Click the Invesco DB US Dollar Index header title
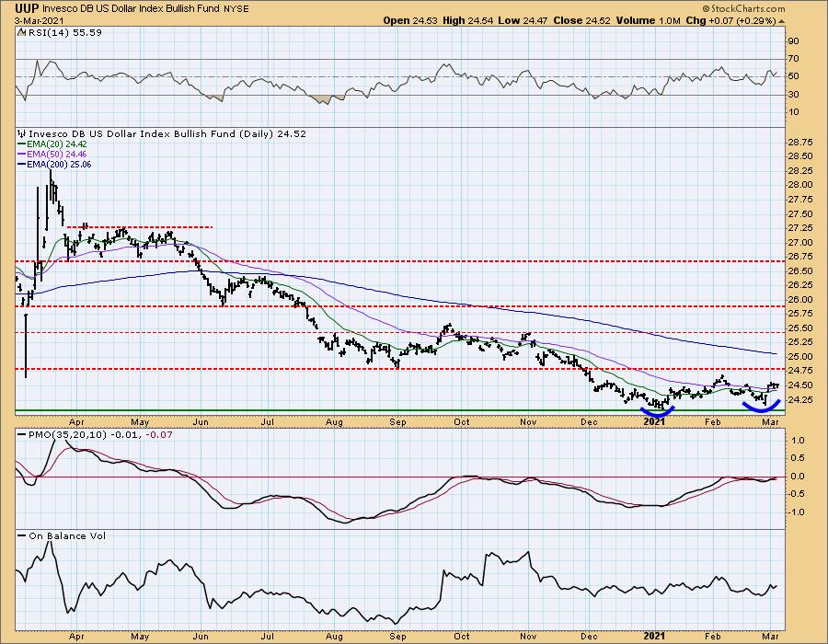Viewport: 828px width, 644px height. (132, 9)
